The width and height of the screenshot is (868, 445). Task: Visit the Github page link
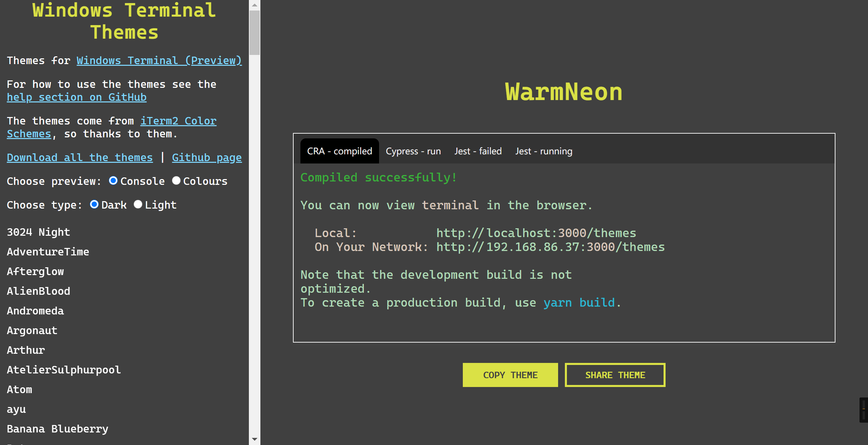(207, 158)
